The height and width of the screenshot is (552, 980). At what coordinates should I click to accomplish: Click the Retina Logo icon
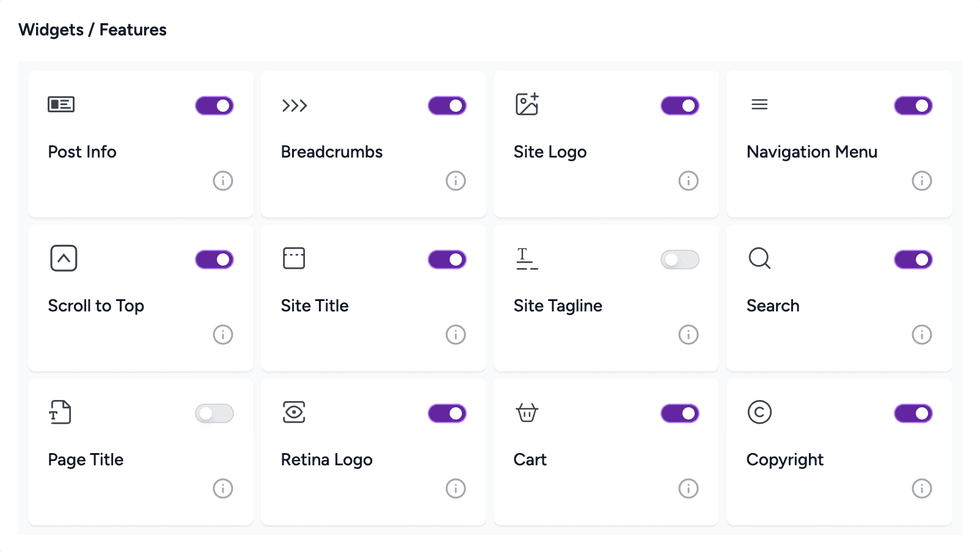294,413
